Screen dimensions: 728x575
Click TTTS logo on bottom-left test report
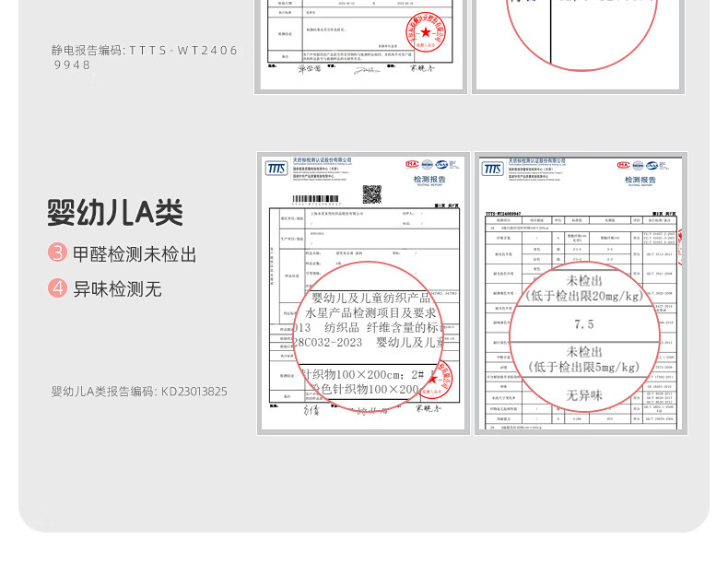[276, 168]
